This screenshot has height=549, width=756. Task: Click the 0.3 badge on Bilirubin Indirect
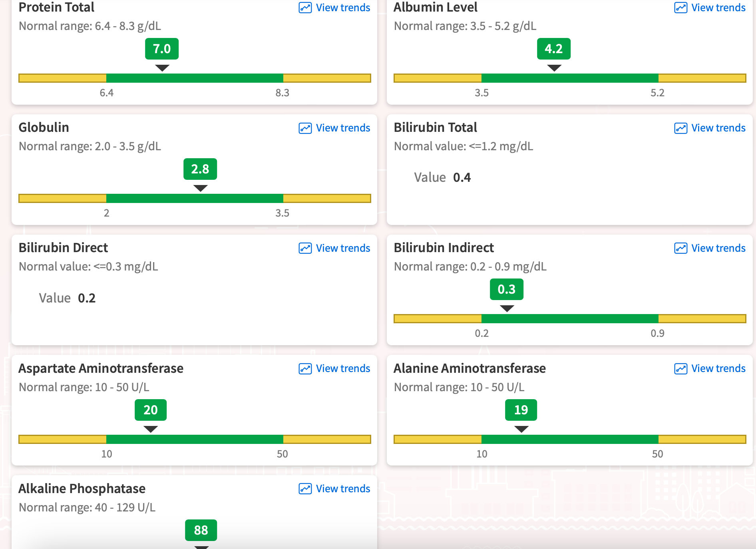[x=507, y=289]
